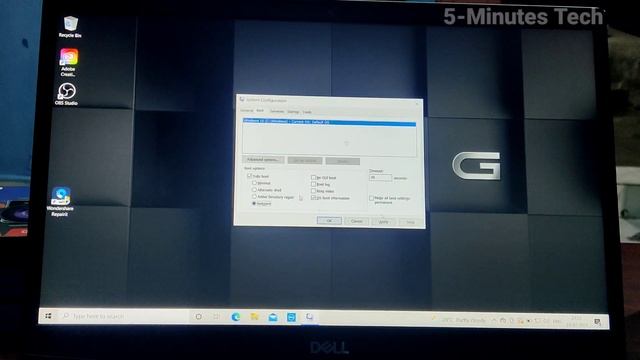The image size is (640, 360).
Task: Click the Help button
Action: (x=410, y=222)
